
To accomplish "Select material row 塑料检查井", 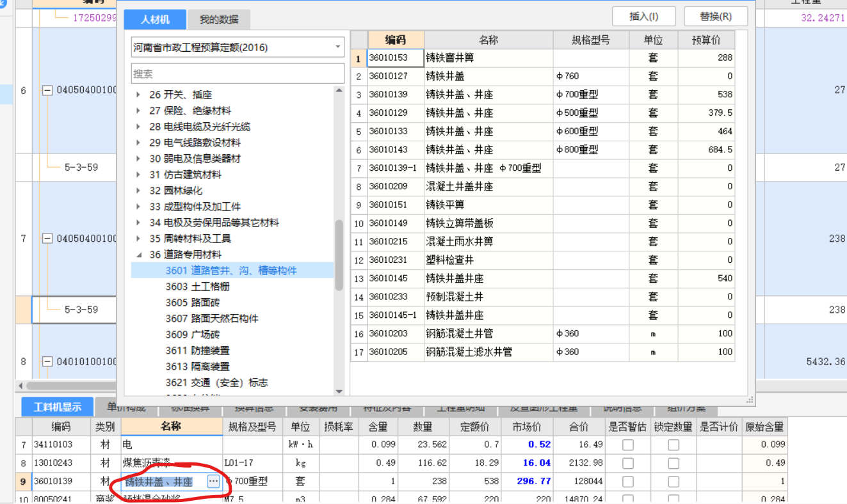I will tap(542, 260).
